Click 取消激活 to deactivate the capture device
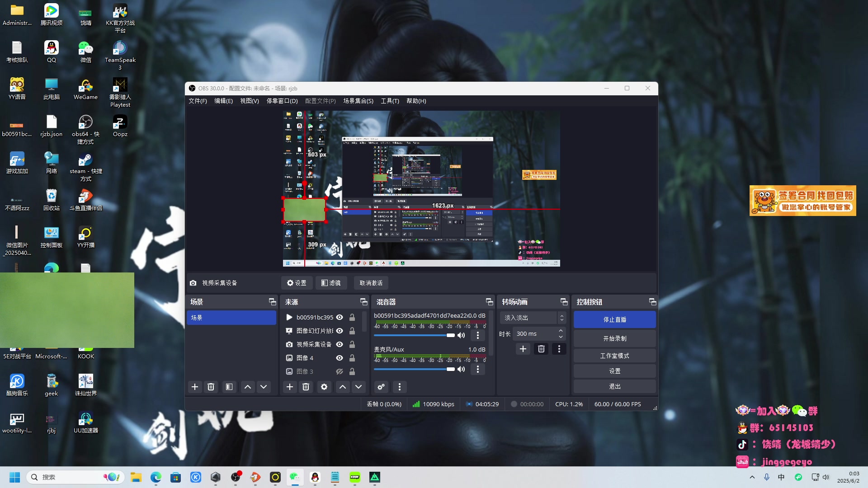 [x=371, y=283]
